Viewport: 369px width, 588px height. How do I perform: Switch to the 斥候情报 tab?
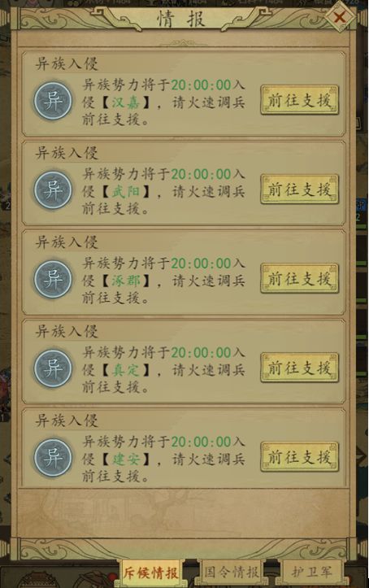click(x=150, y=573)
